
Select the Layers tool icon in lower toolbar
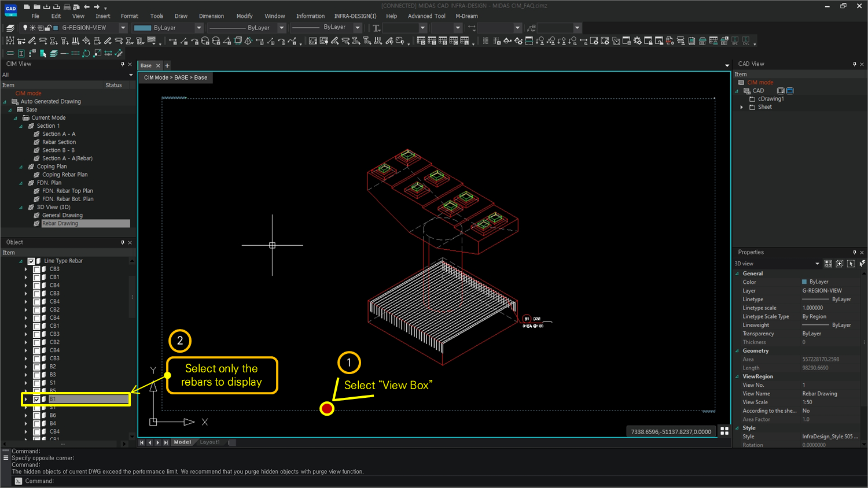(52, 53)
